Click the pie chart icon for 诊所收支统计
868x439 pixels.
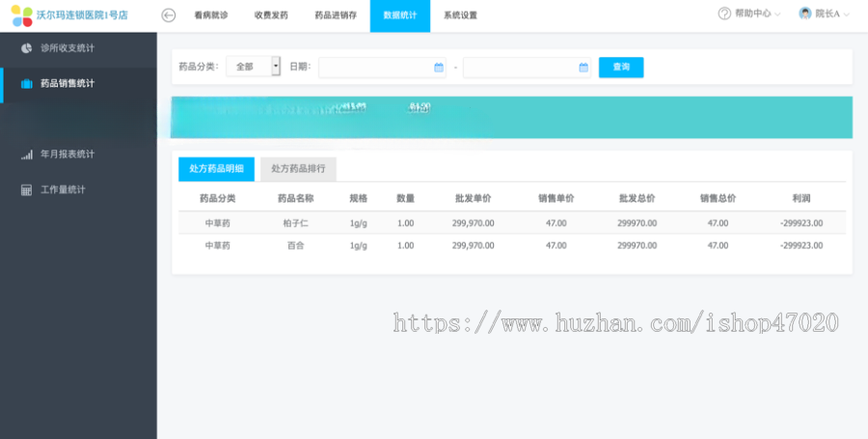point(26,48)
